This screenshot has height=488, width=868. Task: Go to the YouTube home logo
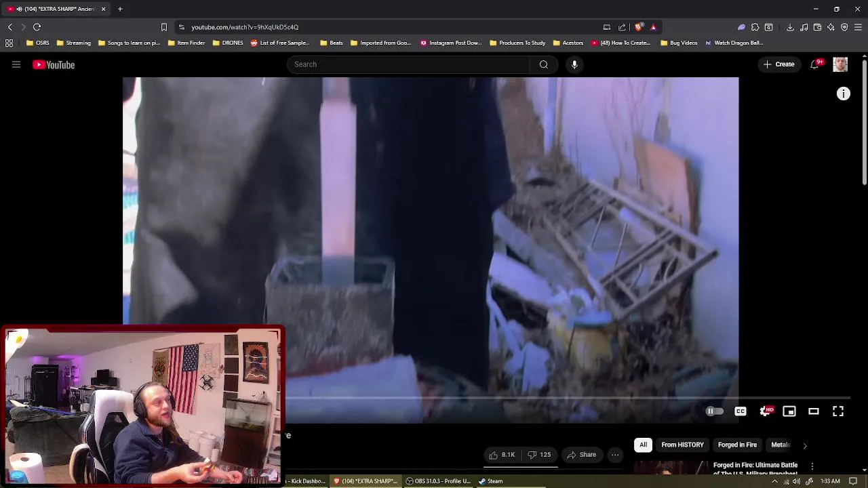pos(54,64)
